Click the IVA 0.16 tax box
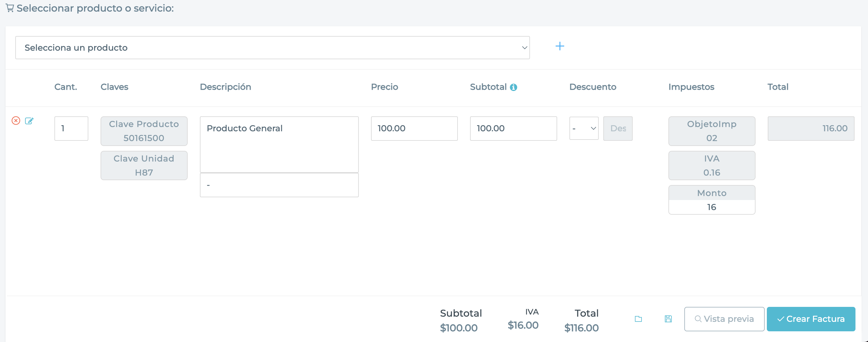Screen dimensions: 868x342 (x=712, y=165)
